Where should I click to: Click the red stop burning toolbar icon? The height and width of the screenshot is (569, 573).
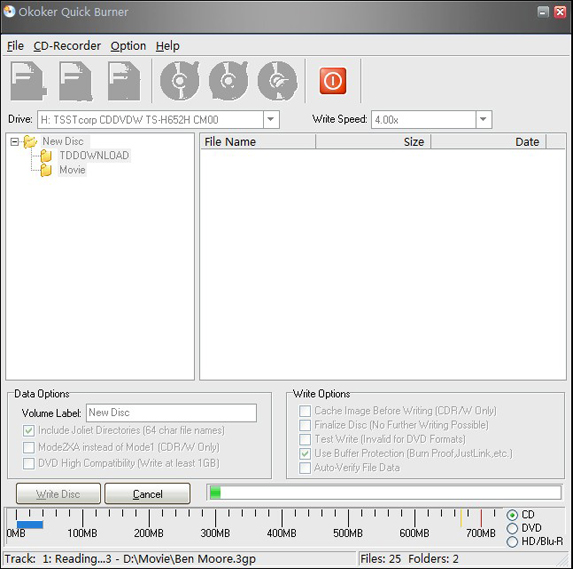(x=333, y=81)
